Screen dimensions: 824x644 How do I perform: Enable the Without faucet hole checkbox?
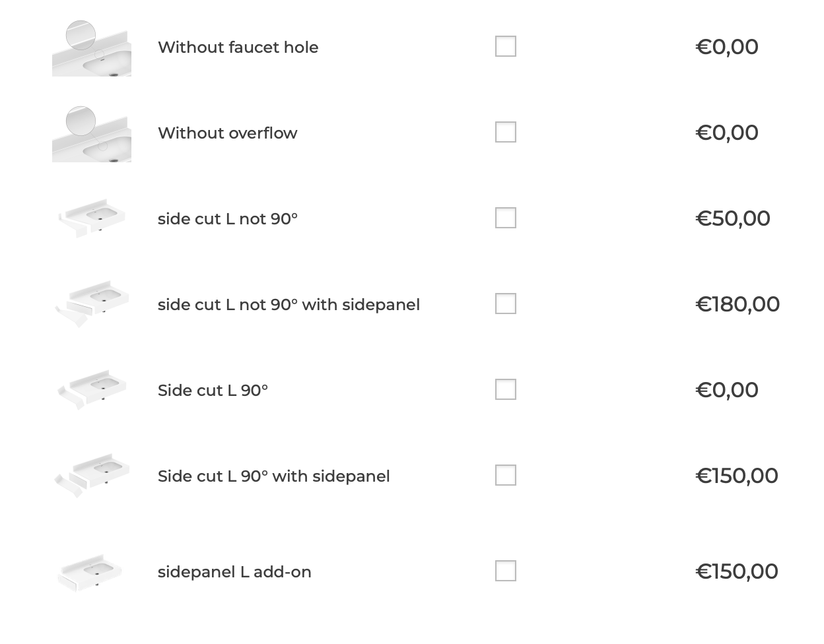pyautogui.click(x=506, y=47)
